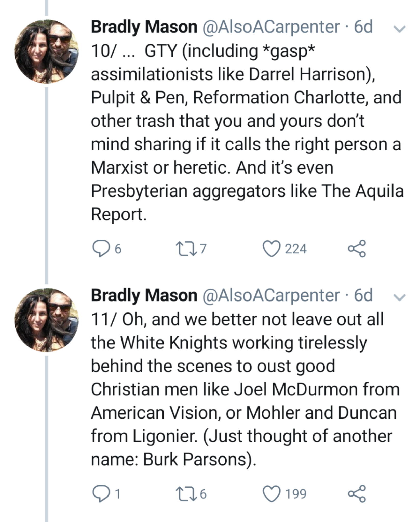The width and height of the screenshot is (420, 522).
Task: Open the 6d timestamp on second tweet
Action: [x=363, y=296]
